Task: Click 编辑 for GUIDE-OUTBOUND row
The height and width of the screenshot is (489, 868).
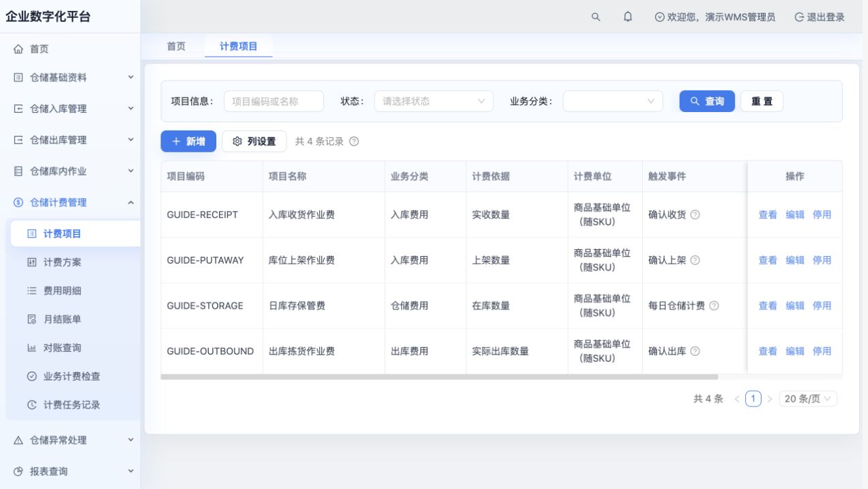Action: pyautogui.click(x=795, y=351)
